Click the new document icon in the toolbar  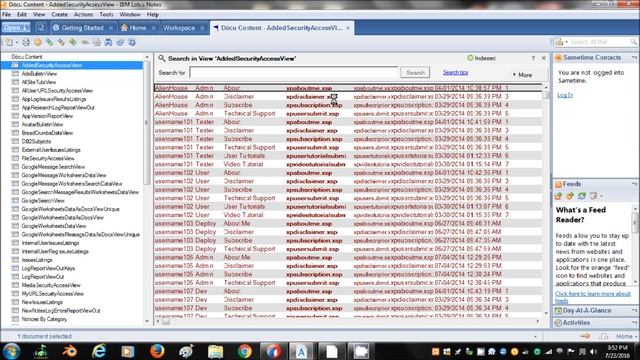tap(9, 42)
